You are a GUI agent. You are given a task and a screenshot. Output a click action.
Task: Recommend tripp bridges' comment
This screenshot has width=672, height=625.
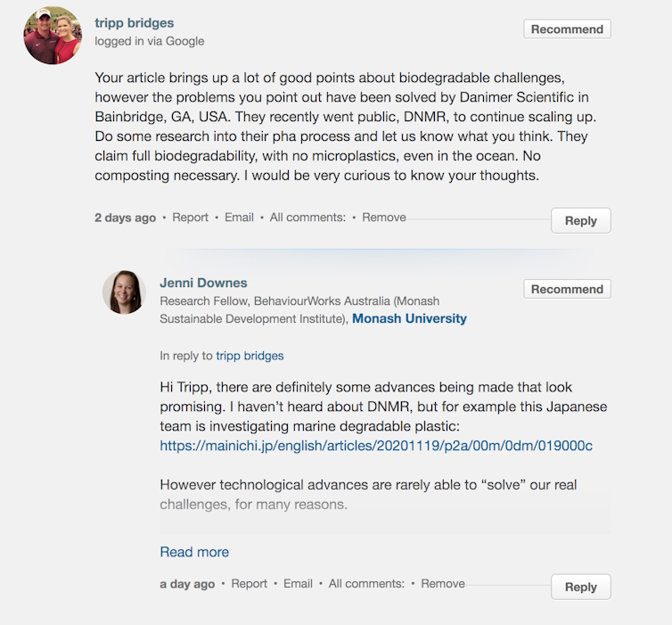click(x=567, y=29)
